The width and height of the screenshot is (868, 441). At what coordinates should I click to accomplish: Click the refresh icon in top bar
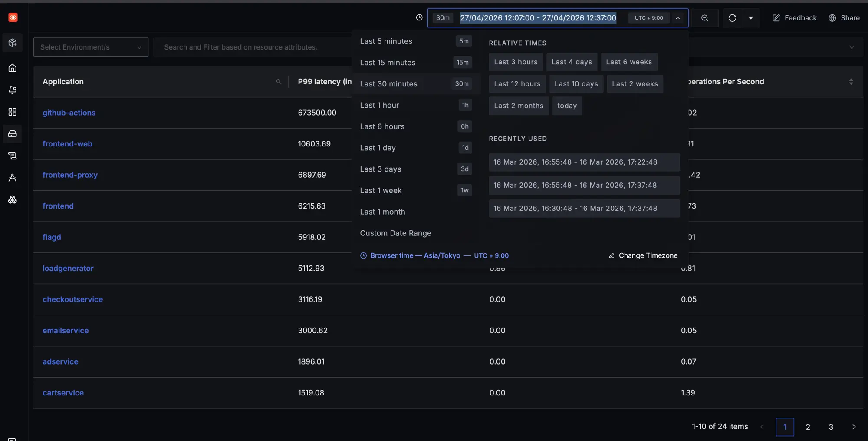click(732, 18)
